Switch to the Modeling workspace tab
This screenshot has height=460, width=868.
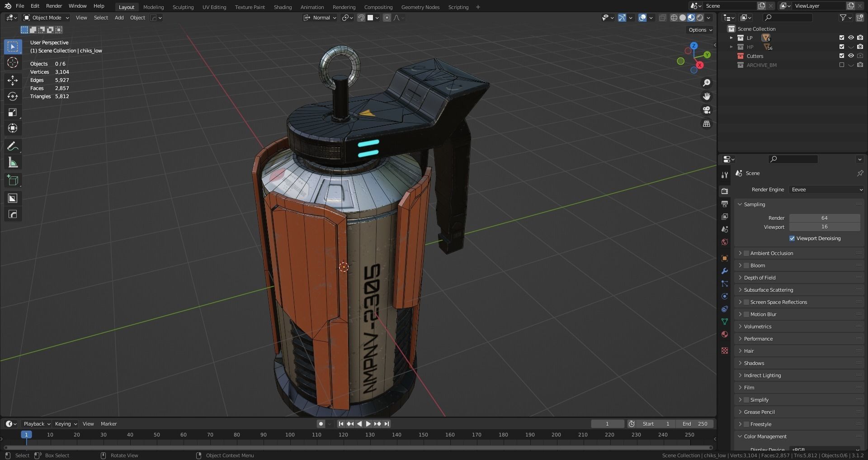coord(153,7)
